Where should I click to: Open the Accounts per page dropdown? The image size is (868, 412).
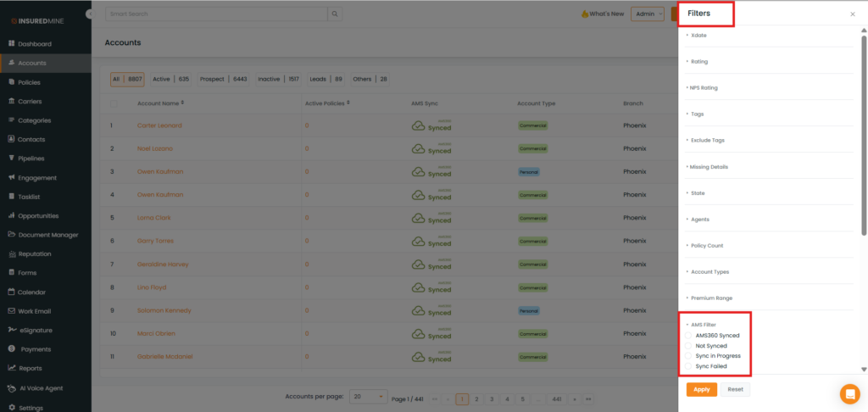(x=369, y=397)
